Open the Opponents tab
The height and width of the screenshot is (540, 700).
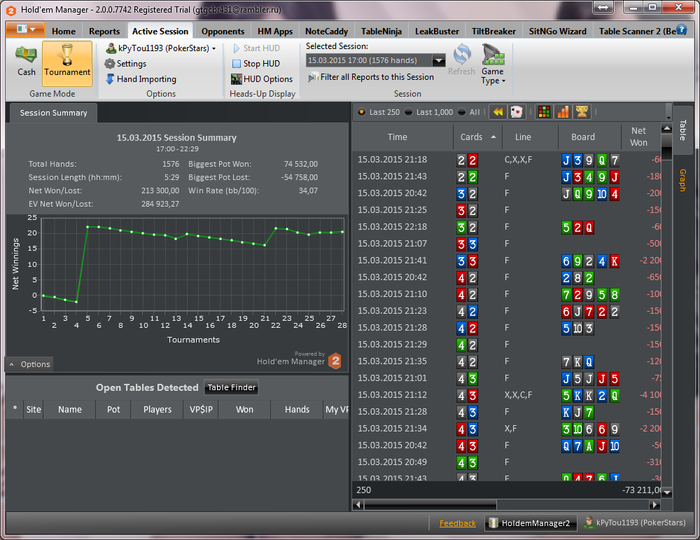[223, 31]
